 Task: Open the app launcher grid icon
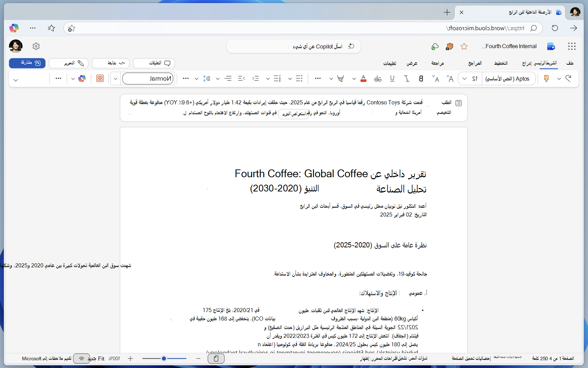pos(572,46)
